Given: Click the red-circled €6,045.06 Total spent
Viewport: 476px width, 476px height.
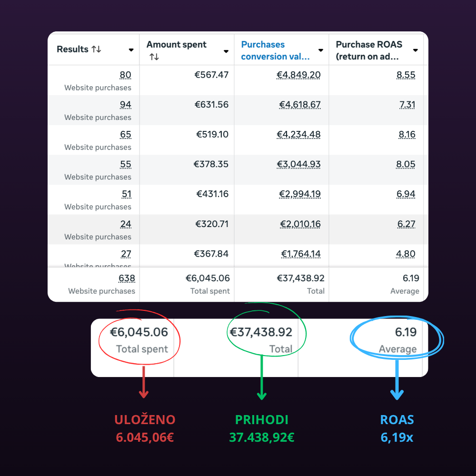Looking at the screenshot, I should pyautogui.click(x=139, y=332).
